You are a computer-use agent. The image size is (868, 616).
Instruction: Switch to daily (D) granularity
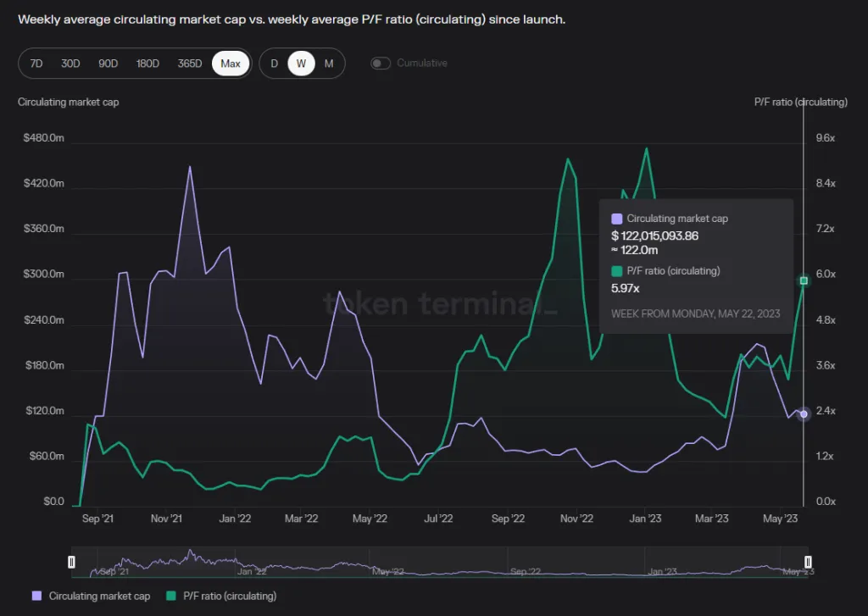point(275,63)
